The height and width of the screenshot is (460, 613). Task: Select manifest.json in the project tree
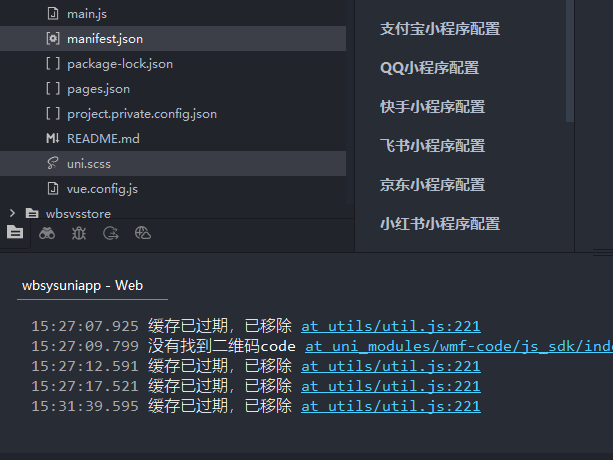click(x=173, y=39)
